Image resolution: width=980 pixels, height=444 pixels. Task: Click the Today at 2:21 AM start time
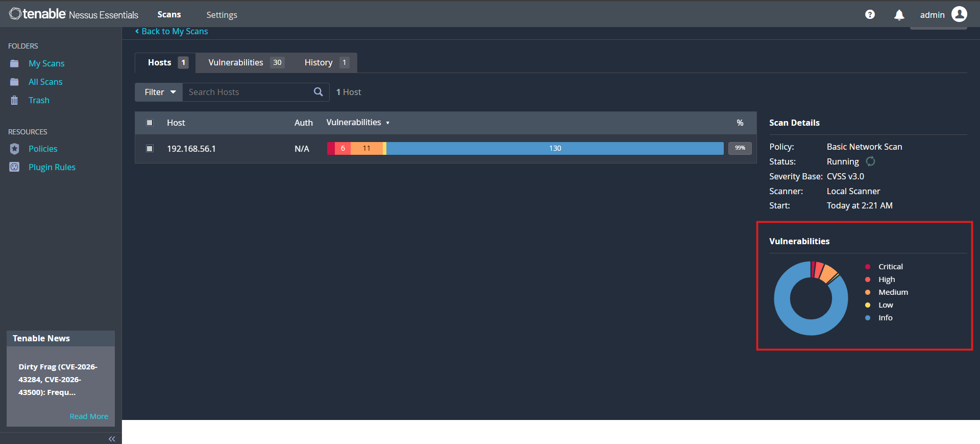click(x=860, y=205)
